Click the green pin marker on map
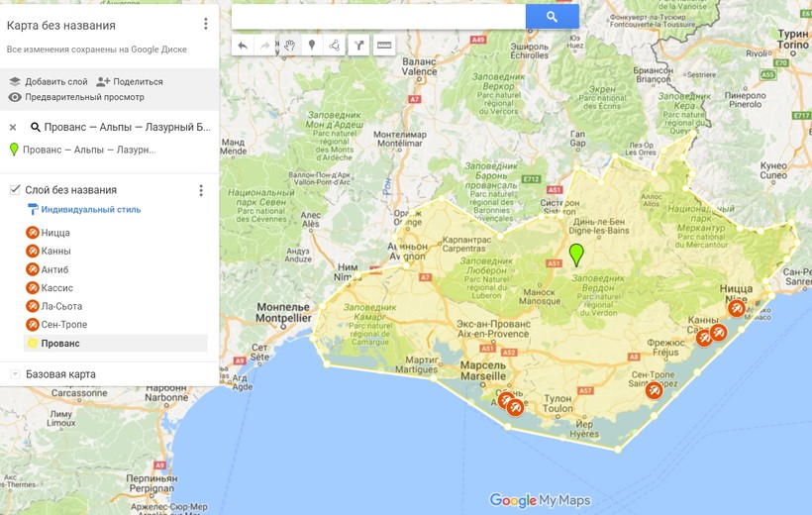This screenshot has width=812, height=515. click(x=576, y=254)
